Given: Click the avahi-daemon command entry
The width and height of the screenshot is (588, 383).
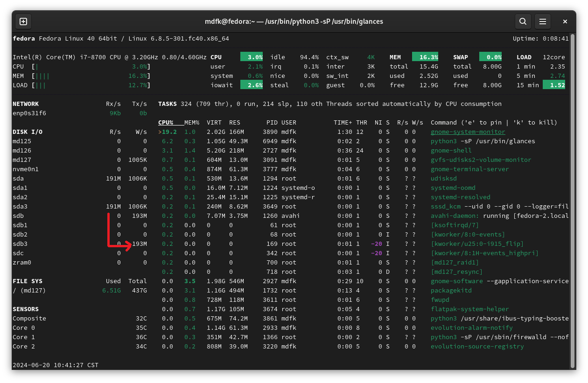Looking at the screenshot, I should [500, 216].
